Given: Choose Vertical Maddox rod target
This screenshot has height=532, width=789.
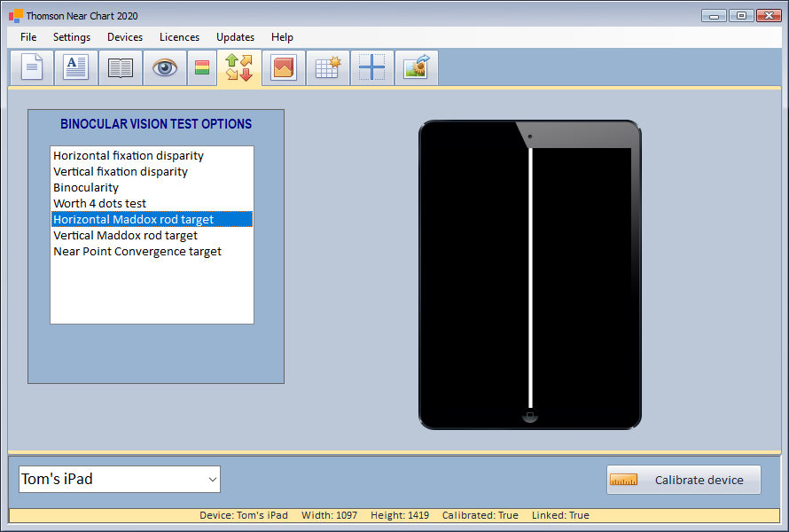Looking at the screenshot, I should pos(125,236).
